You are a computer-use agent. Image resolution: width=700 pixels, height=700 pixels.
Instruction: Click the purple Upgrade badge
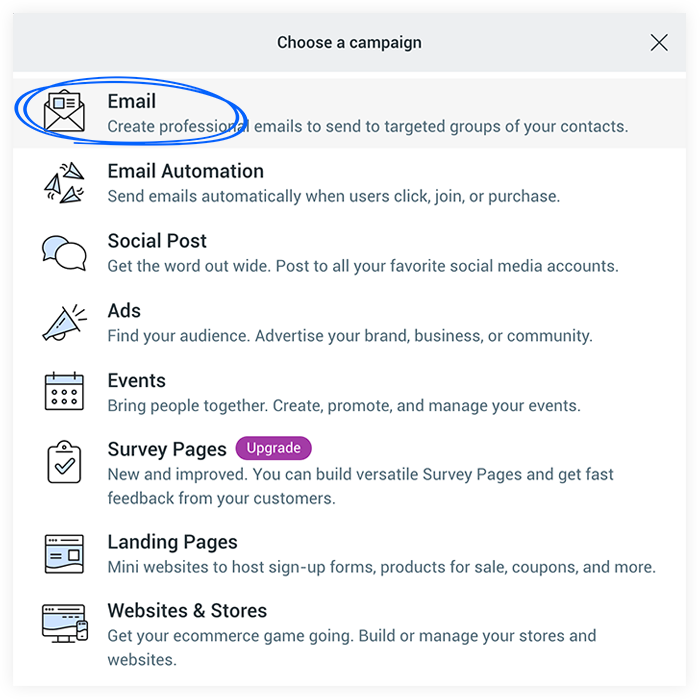click(273, 448)
